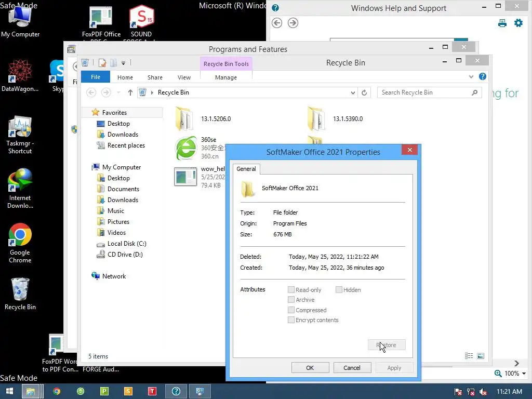Select the 13.1.5206.0 folder

(x=204, y=119)
